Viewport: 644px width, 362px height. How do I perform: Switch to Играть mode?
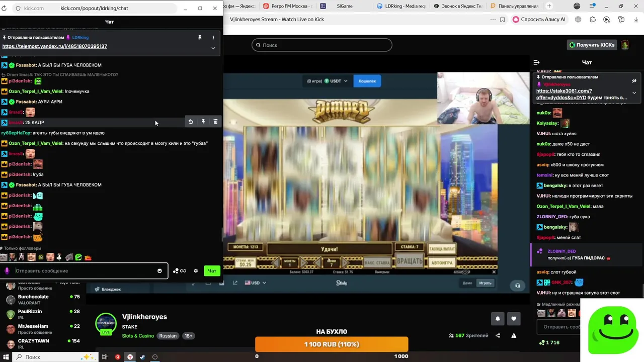click(x=485, y=283)
